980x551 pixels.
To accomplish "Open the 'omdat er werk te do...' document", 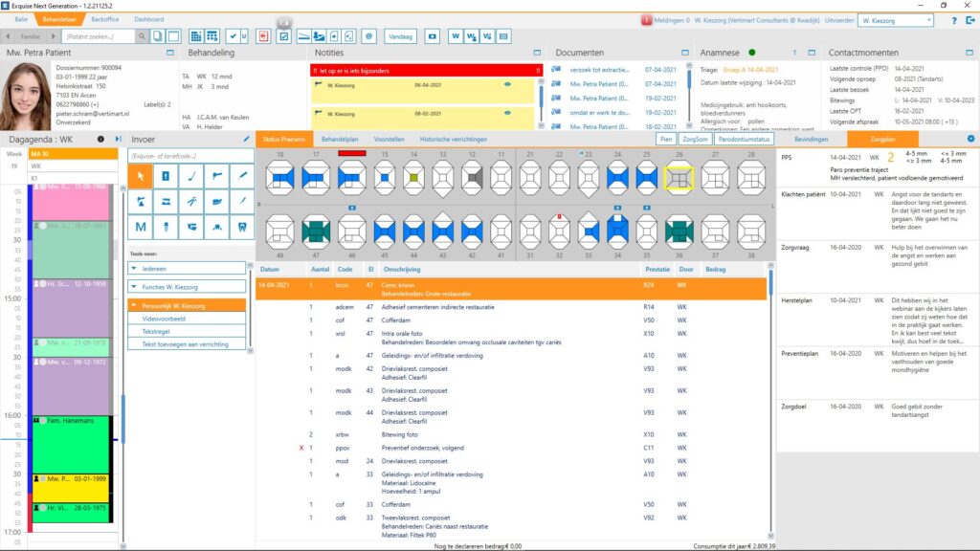I will click(x=599, y=113).
